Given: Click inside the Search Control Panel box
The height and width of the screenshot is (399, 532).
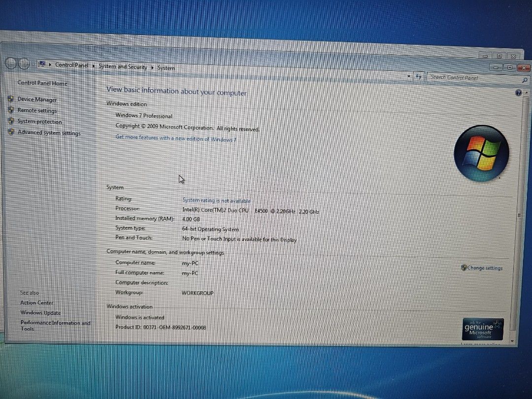Looking at the screenshot, I should click(463, 78).
